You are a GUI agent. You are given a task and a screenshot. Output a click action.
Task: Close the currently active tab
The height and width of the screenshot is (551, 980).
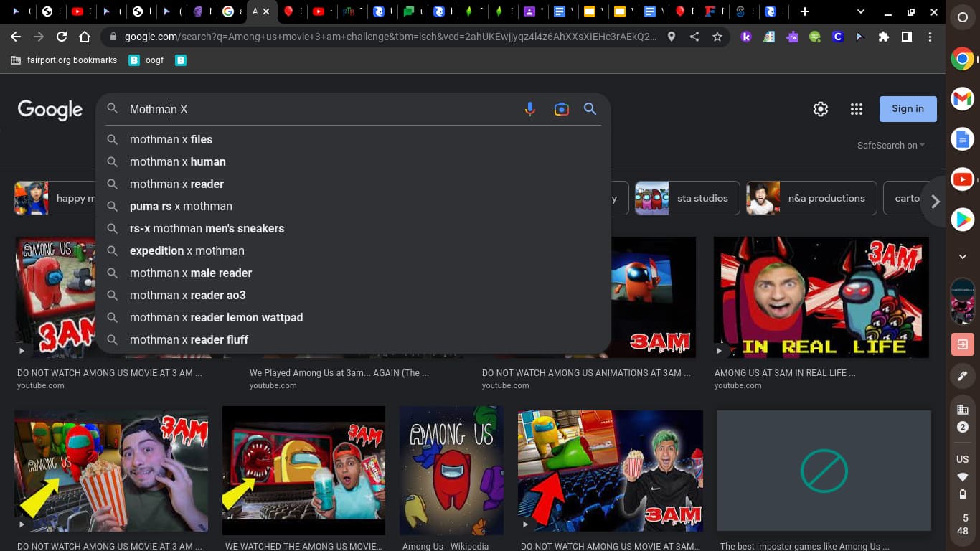click(267, 11)
